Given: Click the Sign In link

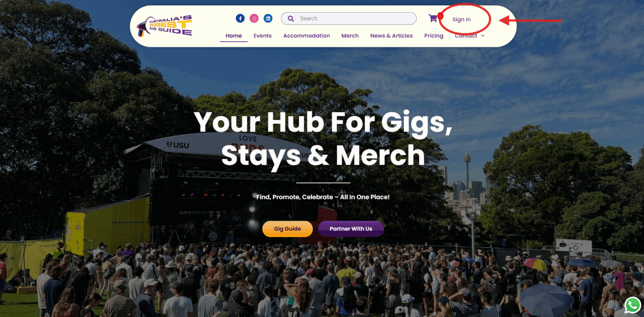Looking at the screenshot, I should [x=462, y=20].
